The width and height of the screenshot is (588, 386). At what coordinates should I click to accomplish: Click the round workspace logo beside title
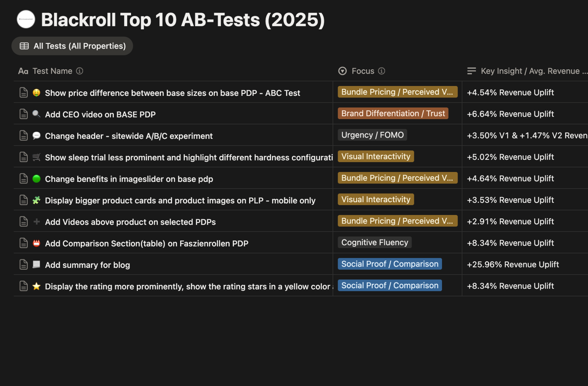coord(26,19)
